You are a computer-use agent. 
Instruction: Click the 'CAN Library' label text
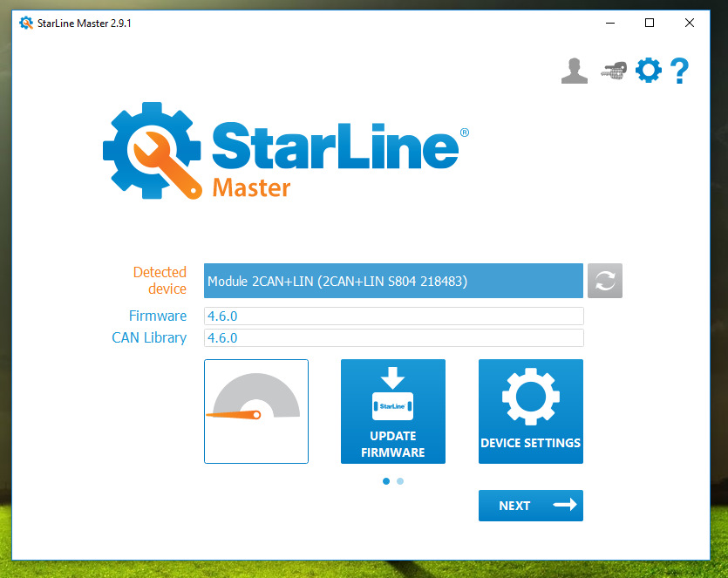(x=149, y=338)
